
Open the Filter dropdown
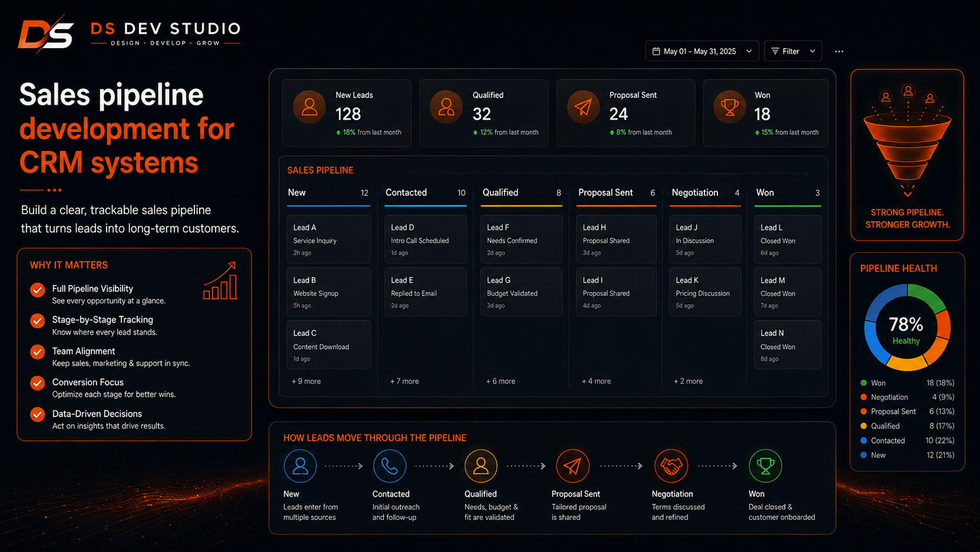(x=793, y=52)
